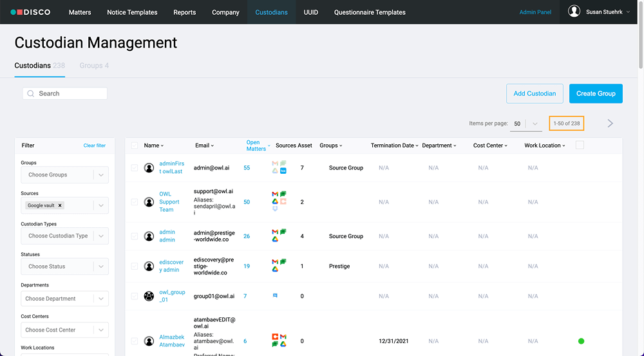Check the box for adminFirst owlLast row
Image resolution: width=644 pixels, height=356 pixels.
coord(135,168)
